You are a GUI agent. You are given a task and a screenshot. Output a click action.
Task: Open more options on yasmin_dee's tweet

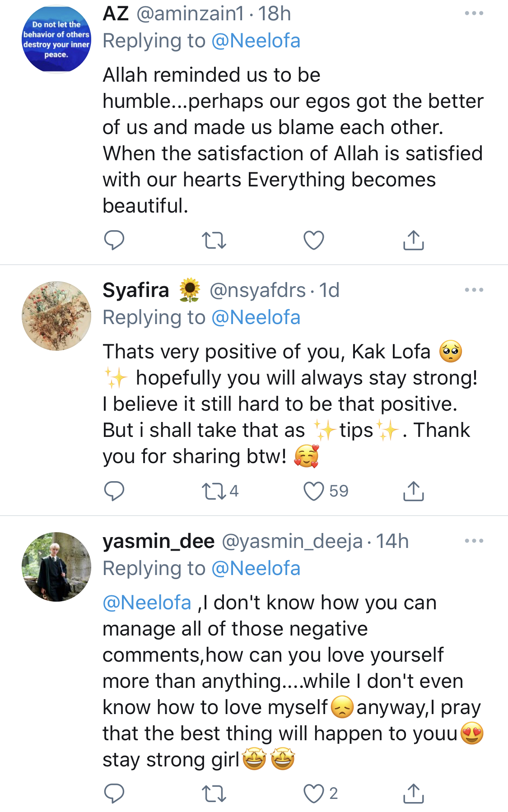474,541
